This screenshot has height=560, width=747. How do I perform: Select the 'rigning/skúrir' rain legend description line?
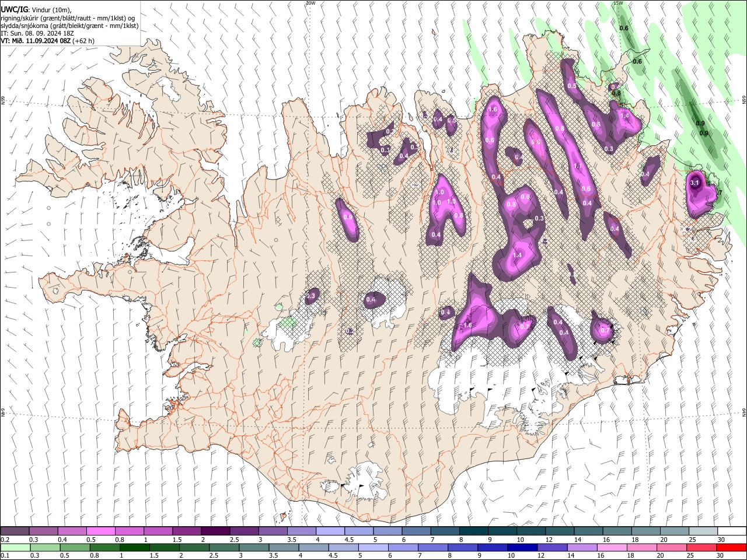pyautogui.click(x=68, y=18)
